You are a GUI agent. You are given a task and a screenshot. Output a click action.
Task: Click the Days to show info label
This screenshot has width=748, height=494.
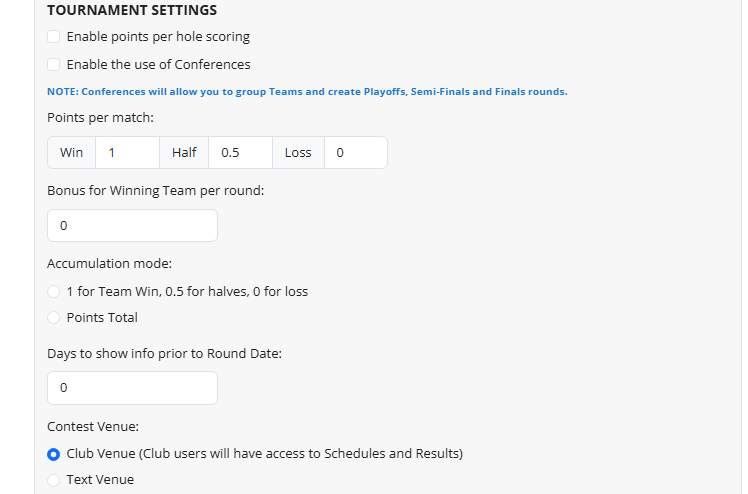click(164, 353)
